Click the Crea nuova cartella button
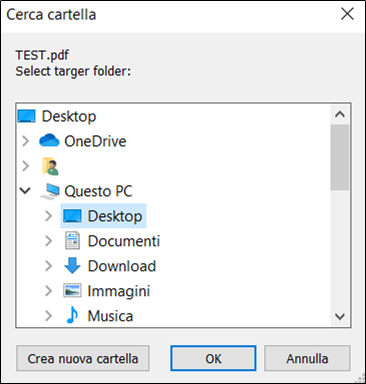This screenshot has width=366, height=384. pyautogui.click(x=83, y=359)
